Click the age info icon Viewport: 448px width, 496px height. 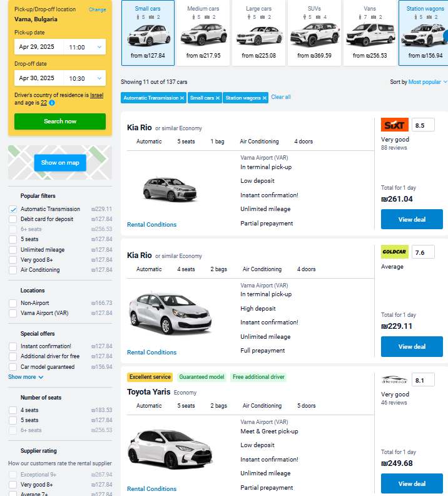tap(52, 103)
